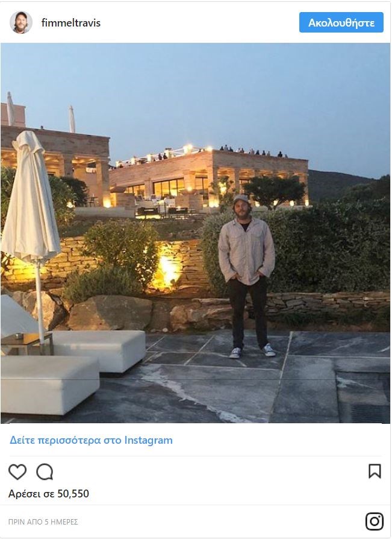This screenshot has height=539, width=392.
Task: Open the Δείτε περισσότερα στο Instagram link
Action: pyautogui.click(x=91, y=440)
